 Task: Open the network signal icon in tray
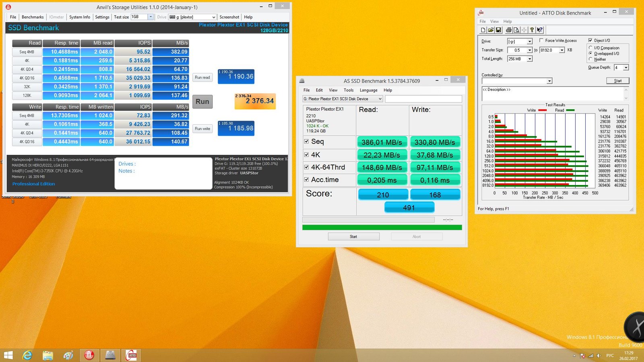pos(591,356)
